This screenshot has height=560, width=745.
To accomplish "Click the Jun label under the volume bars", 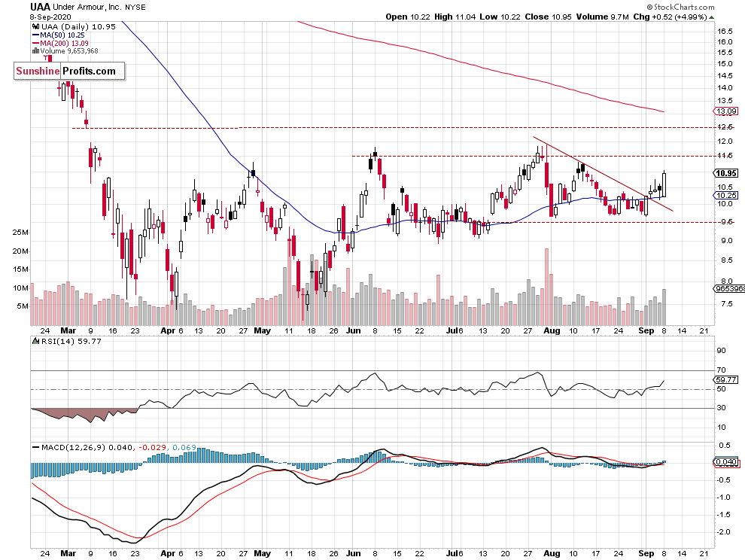I will click(353, 330).
